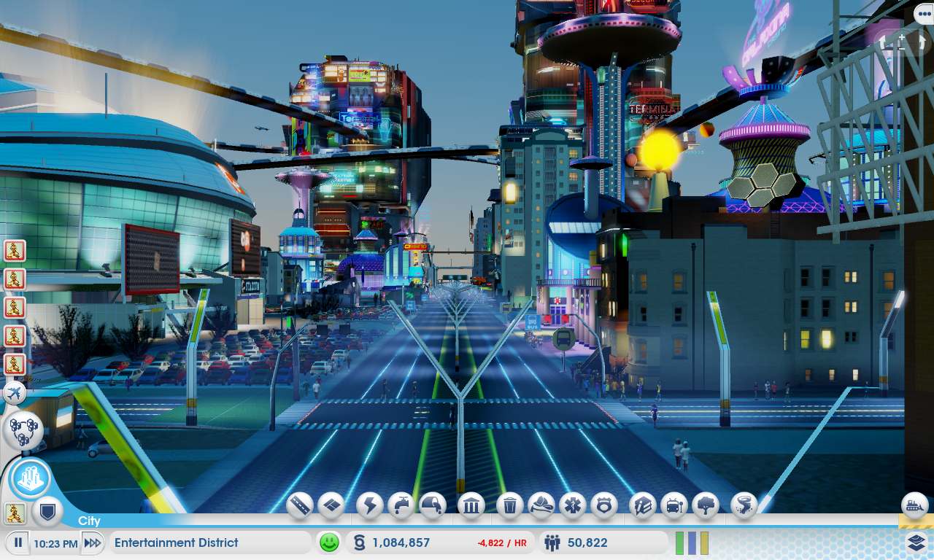Click the 10:23 PM clock

point(55,543)
